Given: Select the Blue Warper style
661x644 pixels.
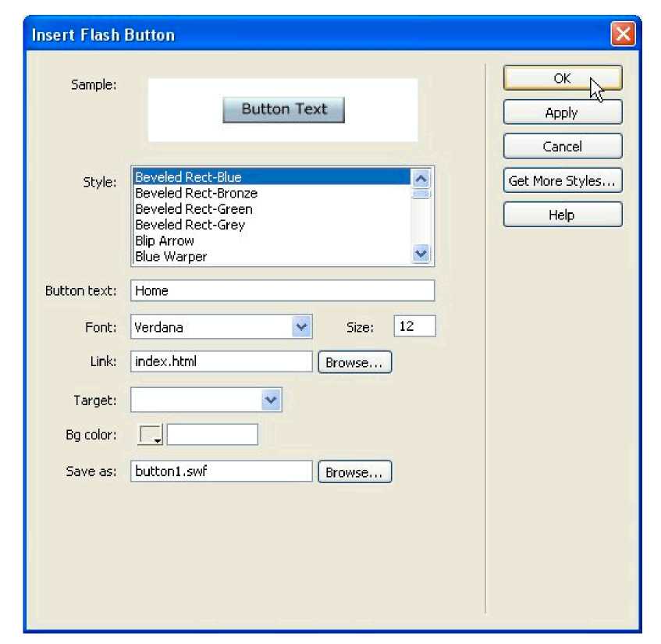Looking at the screenshot, I should point(272,256).
